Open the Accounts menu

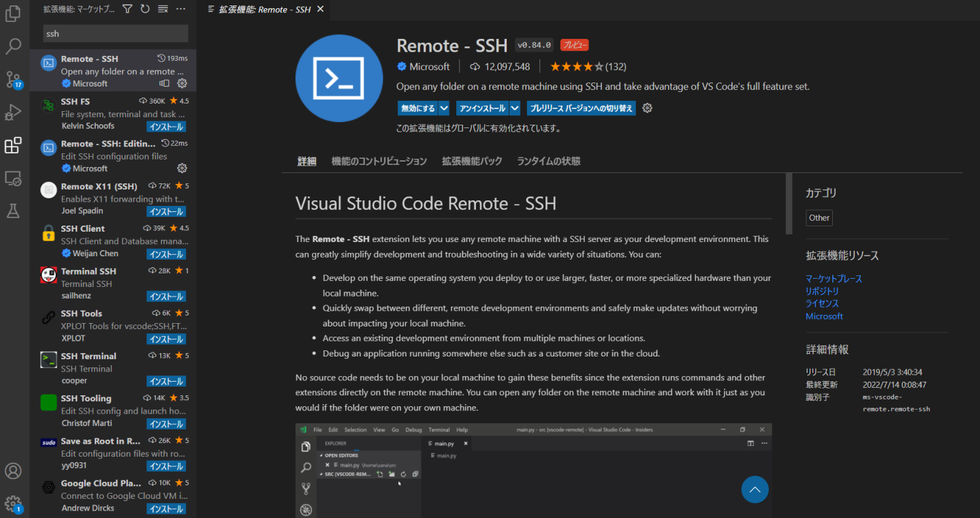coord(14,471)
